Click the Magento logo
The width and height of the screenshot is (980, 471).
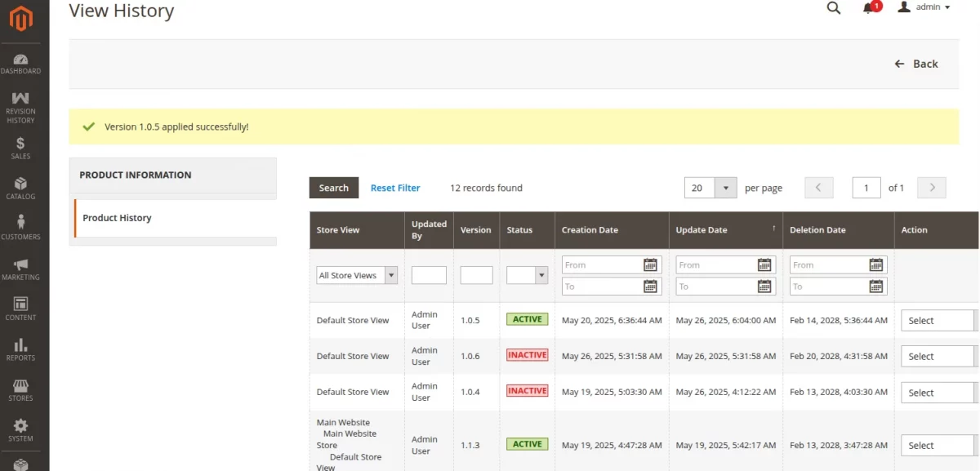(21, 18)
